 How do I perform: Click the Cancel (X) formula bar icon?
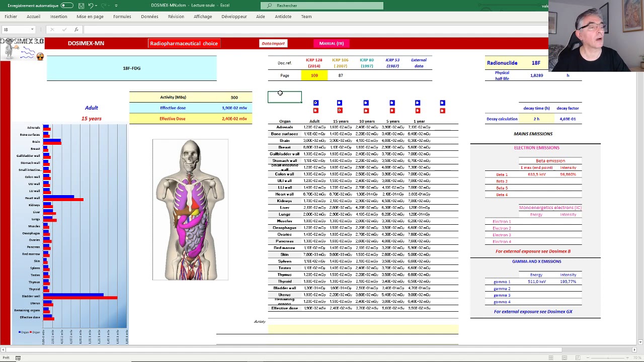tap(52, 30)
